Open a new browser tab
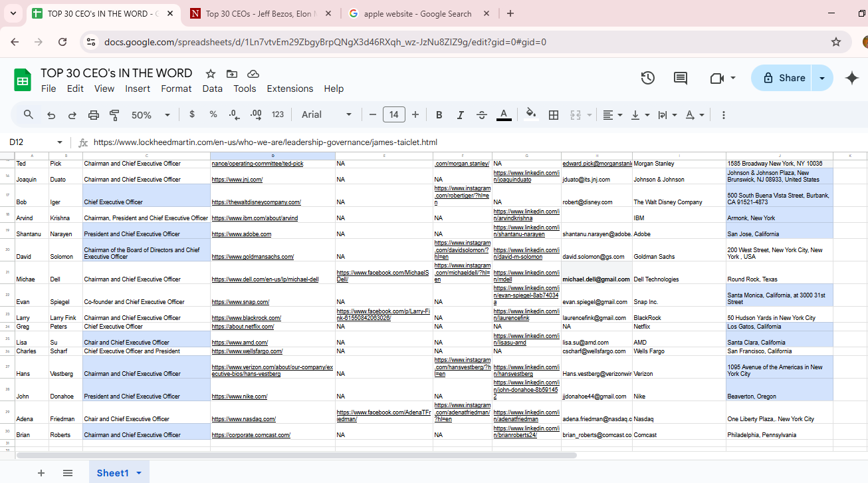This screenshot has width=868, height=483. pyautogui.click(x=510, y=13)
